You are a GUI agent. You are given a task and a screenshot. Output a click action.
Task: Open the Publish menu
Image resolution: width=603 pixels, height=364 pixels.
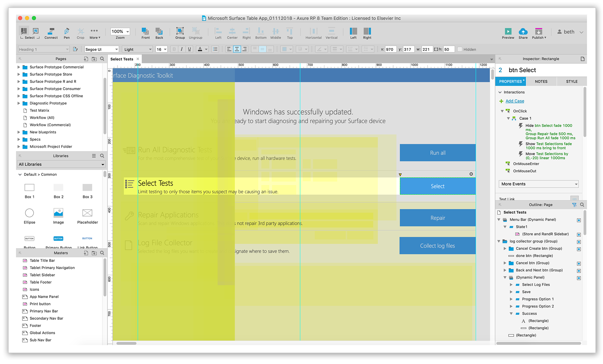tap(539, 33)
